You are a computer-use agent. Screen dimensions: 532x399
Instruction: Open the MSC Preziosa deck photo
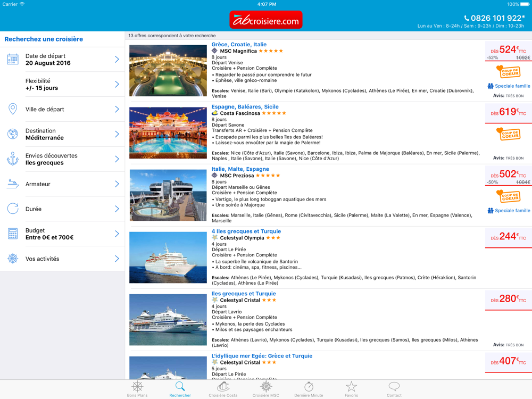168,195
